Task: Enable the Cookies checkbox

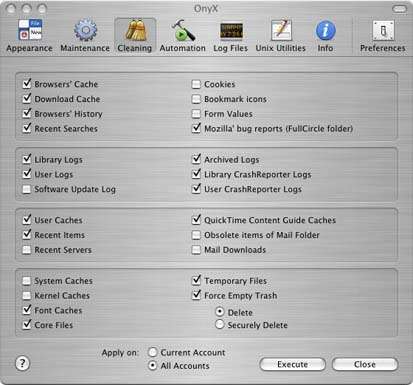Action: click(196, 84)
